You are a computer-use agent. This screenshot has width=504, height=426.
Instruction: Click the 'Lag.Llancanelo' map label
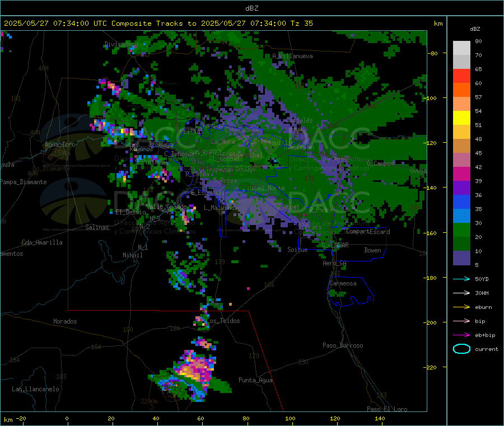click(x=36, y=390)
